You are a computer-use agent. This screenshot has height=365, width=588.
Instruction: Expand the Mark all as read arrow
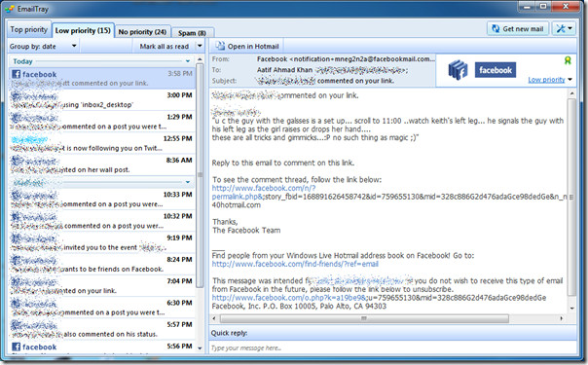(200, 46)
